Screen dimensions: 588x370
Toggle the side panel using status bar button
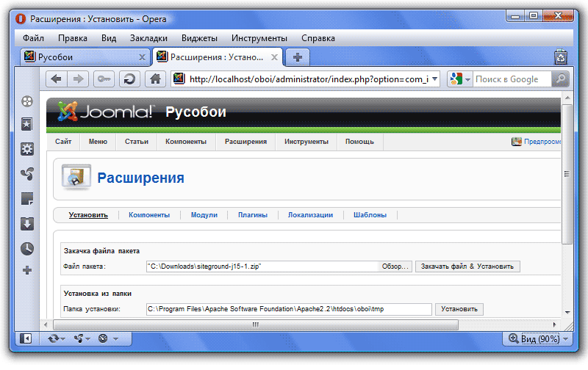click(27, 338)
